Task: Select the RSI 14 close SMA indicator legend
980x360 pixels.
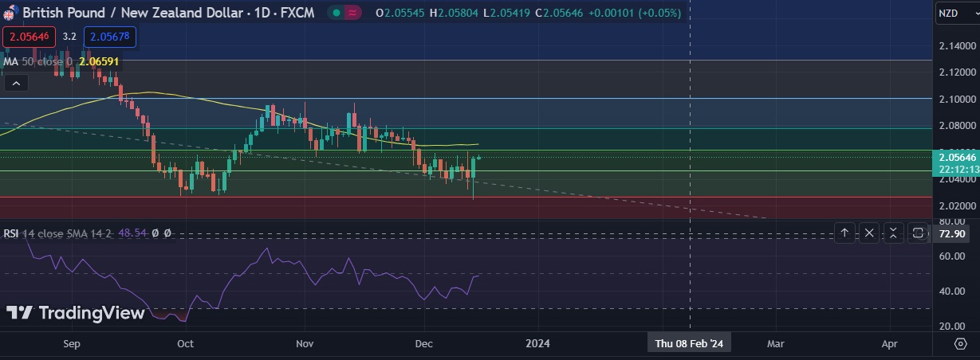Action: point(58,233)
